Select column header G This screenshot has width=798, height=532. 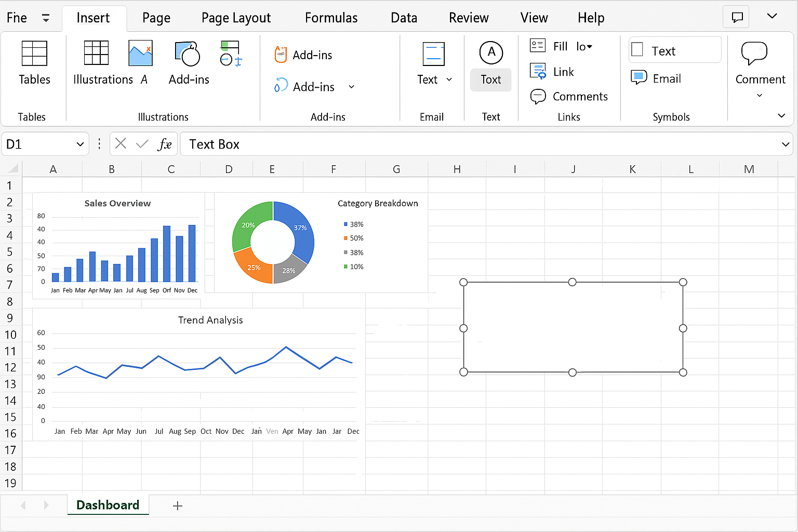(x=396, y=169)
